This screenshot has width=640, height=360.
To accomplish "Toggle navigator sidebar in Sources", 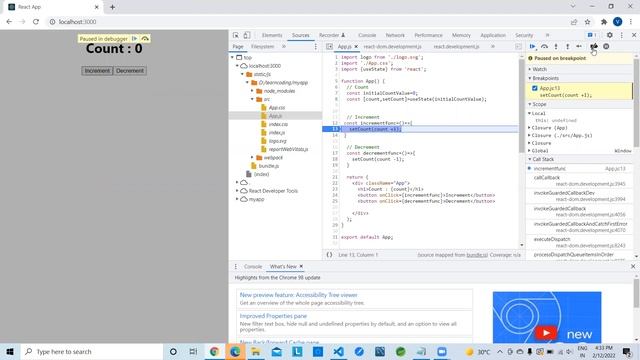I will tap(329, 47).
